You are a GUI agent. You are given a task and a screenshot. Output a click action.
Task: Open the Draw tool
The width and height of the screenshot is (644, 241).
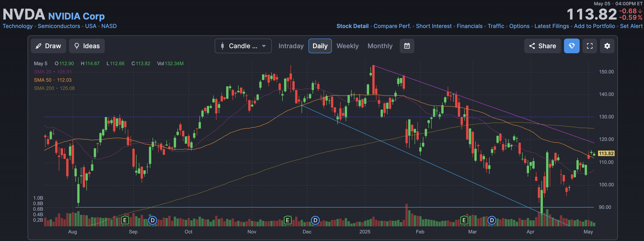click(x=48, y=46)
